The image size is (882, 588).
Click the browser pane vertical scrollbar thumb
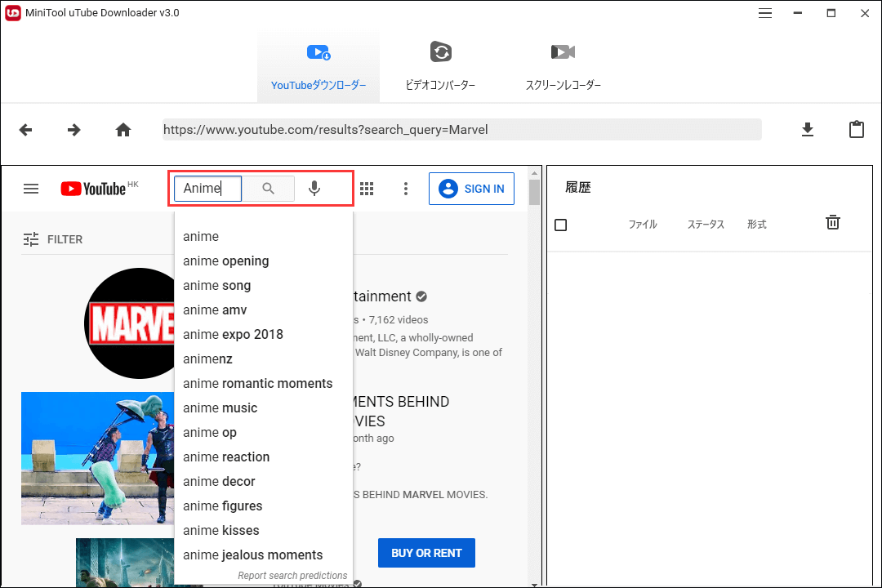point(534,192)
